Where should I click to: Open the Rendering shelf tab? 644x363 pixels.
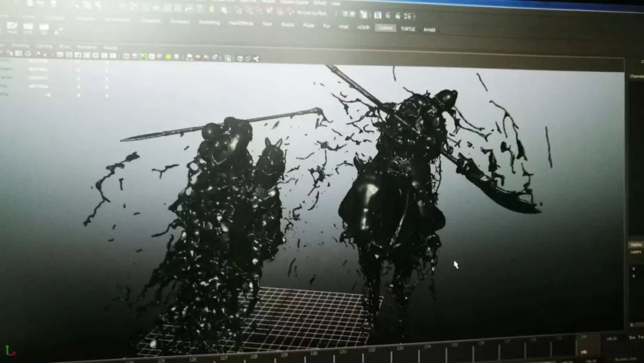click(x=209, y=22)
